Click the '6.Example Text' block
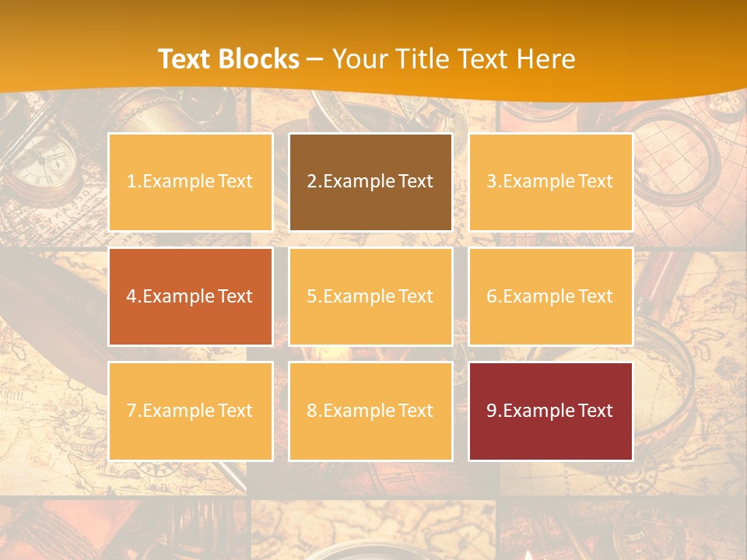The height and width of the screenshot is (560, 747). [x=551, y=296]
